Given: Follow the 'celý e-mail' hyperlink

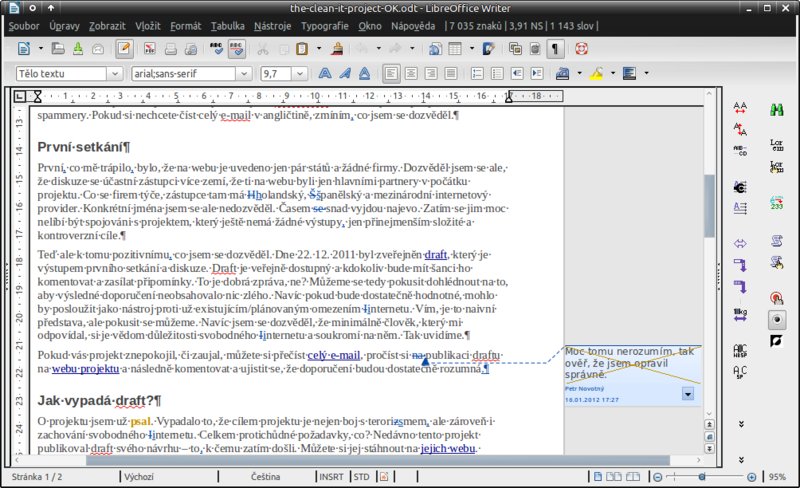Looking at the screenshot, I should coord(334,355).
